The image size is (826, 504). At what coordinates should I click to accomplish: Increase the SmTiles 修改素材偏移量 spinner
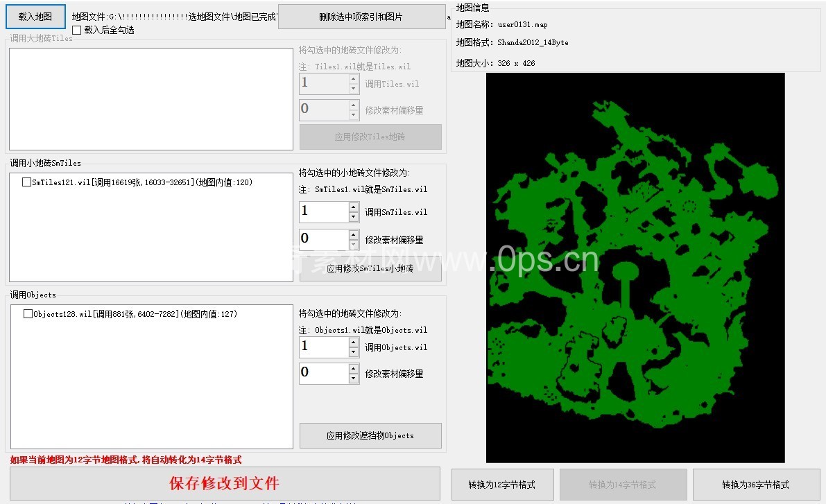354,235
